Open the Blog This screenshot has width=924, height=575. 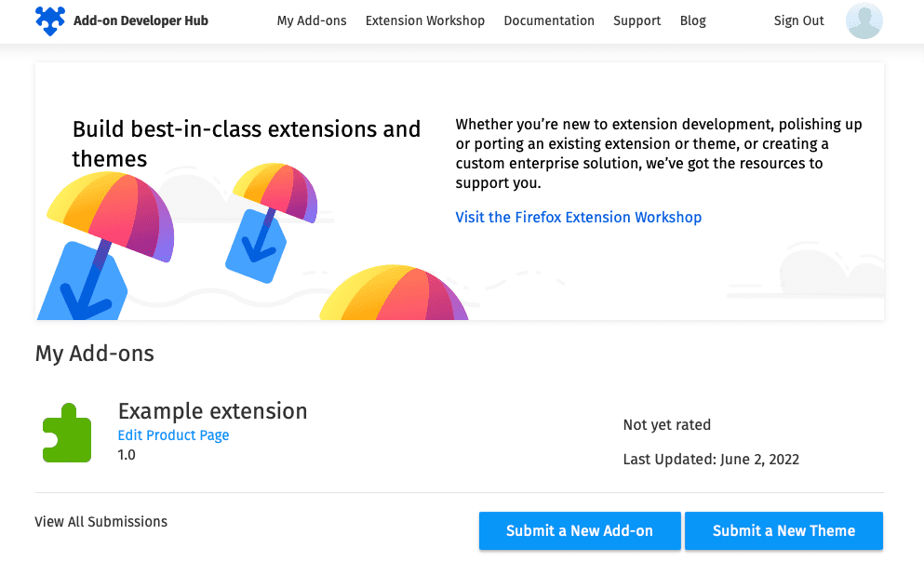coord(692,20)
